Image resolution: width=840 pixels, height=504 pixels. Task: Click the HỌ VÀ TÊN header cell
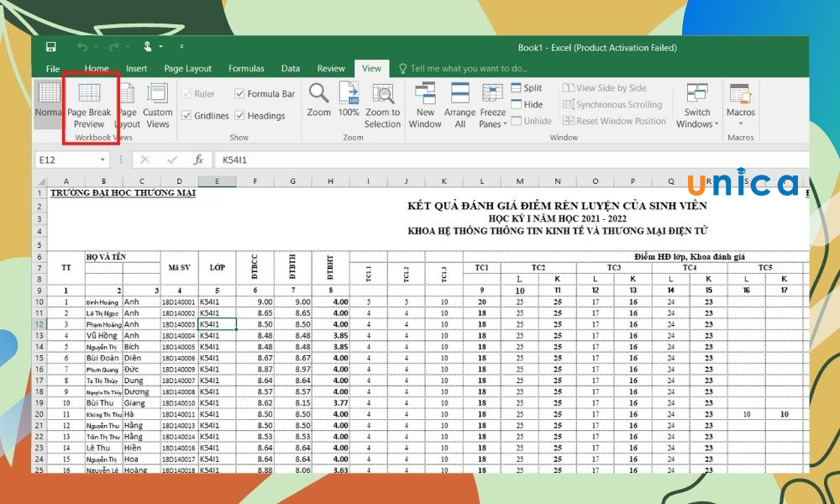[x=123, y=256]
